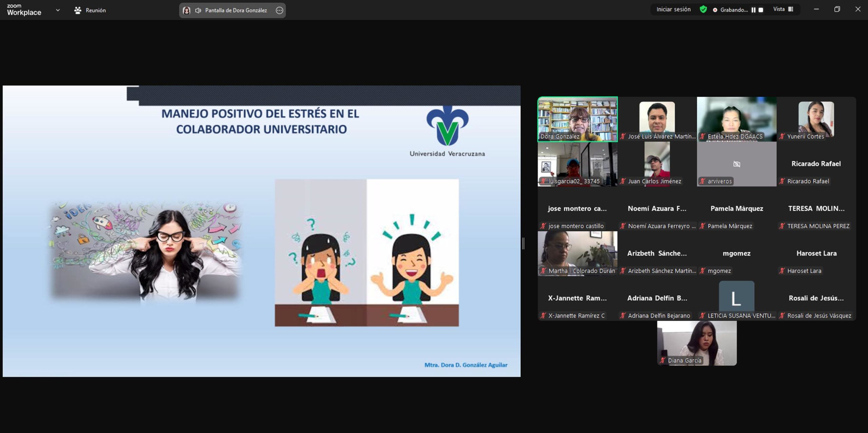Viewport: 868px width, 433px height.
Task: Click the Universidad Veracruzana logo on slide
Action: coord(447,126)
